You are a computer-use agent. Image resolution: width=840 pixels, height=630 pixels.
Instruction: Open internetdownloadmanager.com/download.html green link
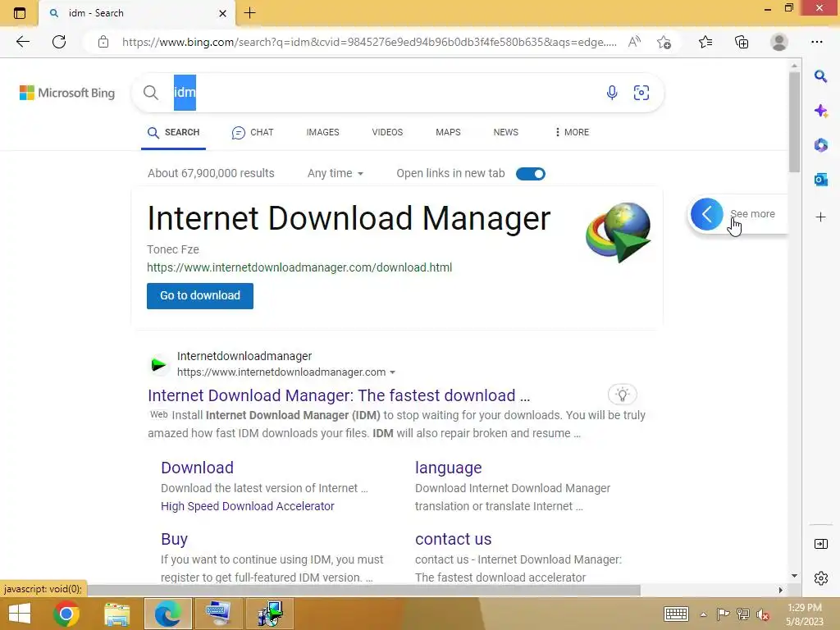coord(299,267)
